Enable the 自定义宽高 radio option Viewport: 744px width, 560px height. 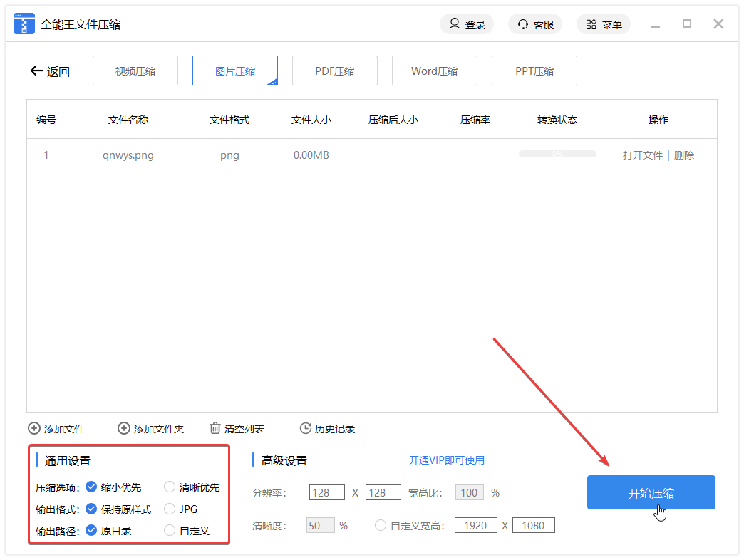point(381,526)
